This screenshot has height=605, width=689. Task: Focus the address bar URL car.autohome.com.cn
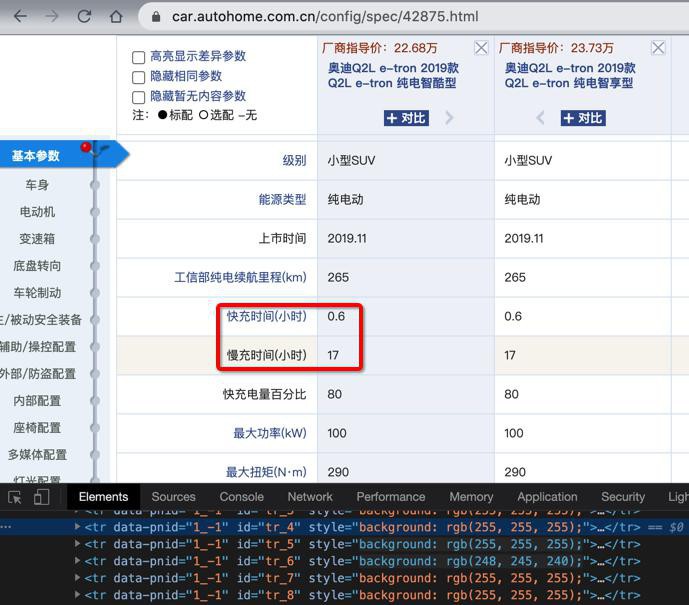point(325,17)
